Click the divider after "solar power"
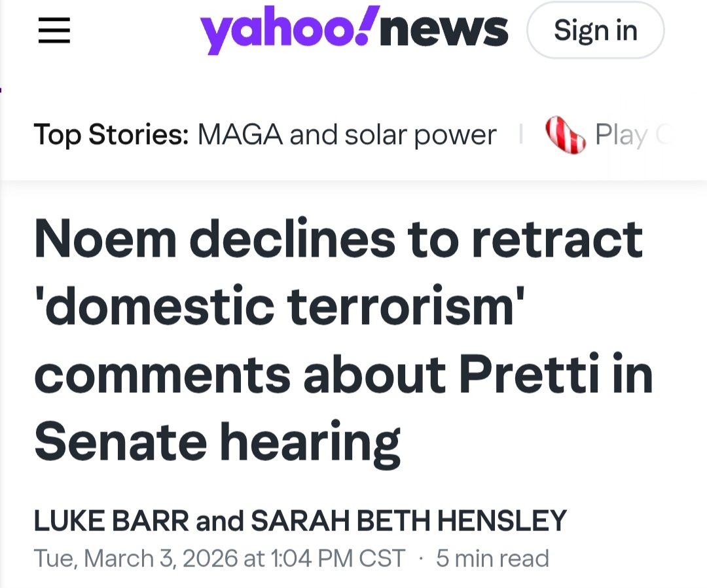The height and width of the screenshot is (588, 707). [x=521, y=135]
